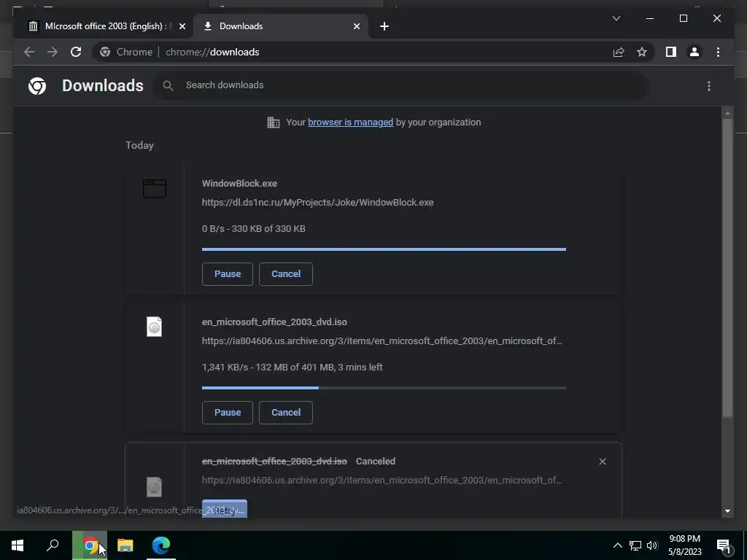
Task: Pause the office 2003 iso download
Action: pyautogui.click(x=228, y=413)
